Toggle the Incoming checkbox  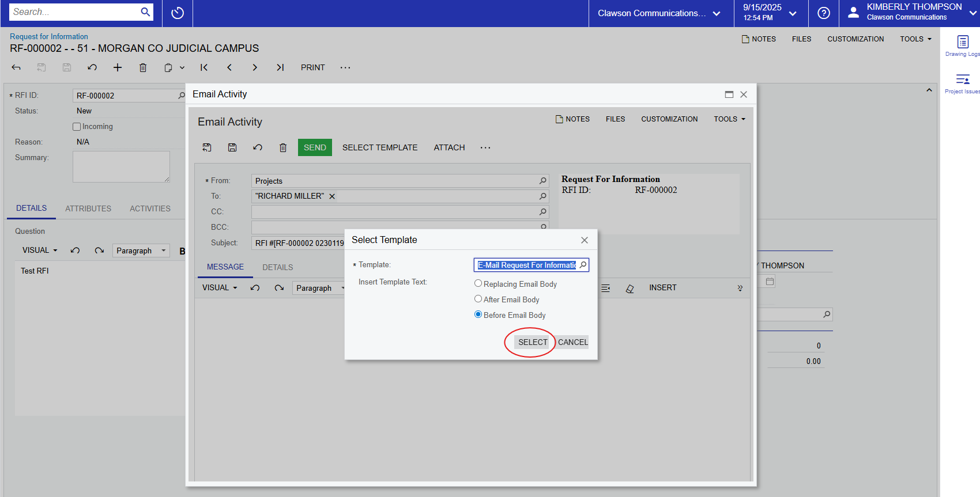[77, 127]
